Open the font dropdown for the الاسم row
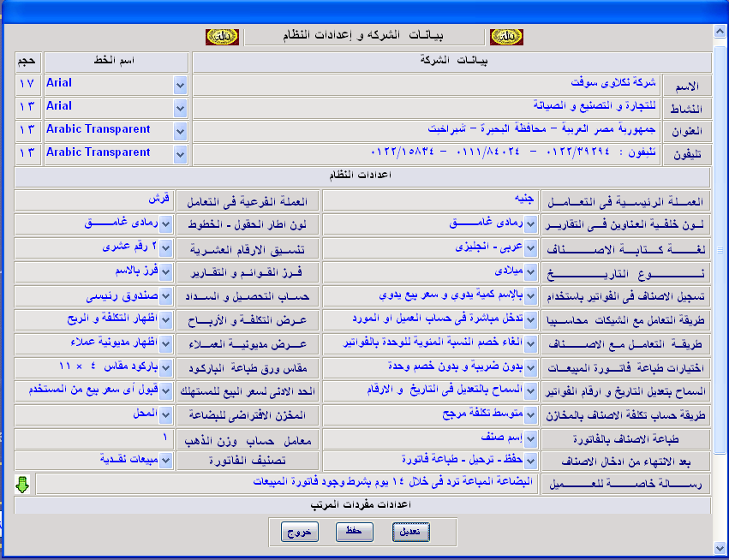Image resolution: width=729 pixels, height=560 pixels. click(180, 85)
